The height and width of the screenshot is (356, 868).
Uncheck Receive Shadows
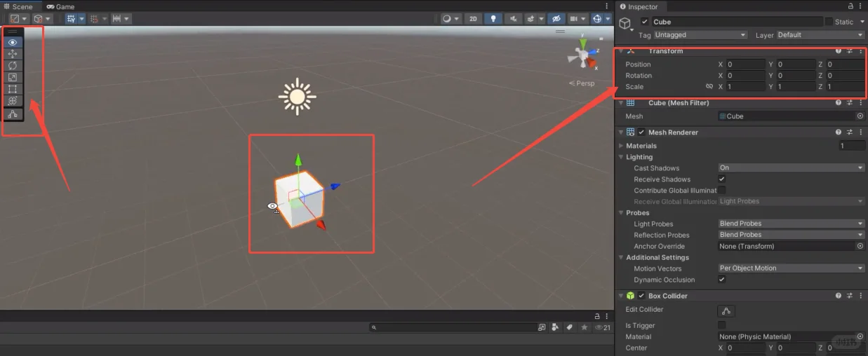(x=721, y=179)
